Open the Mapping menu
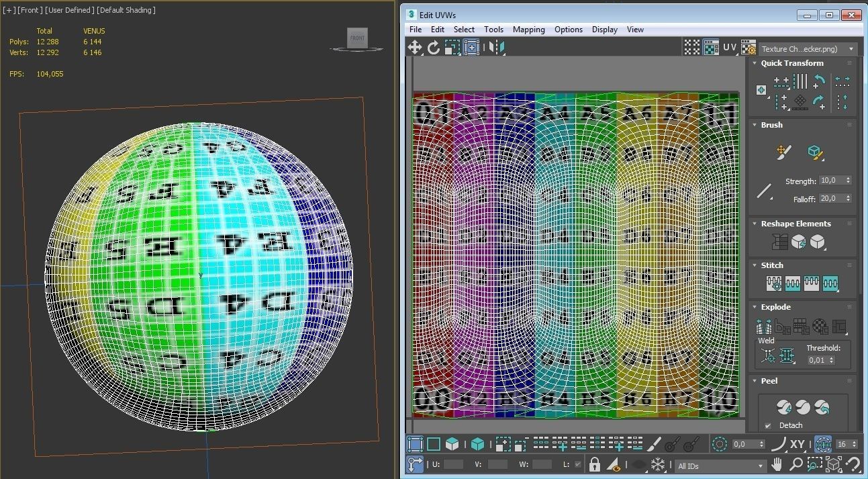The width and height of the screenshot is (868, 479). pos(529,30)
